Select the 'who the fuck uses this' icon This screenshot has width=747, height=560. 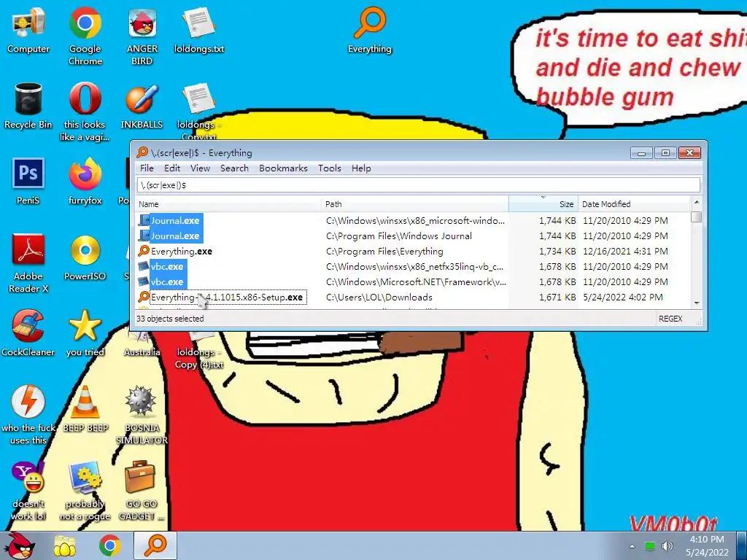(28, 415)
